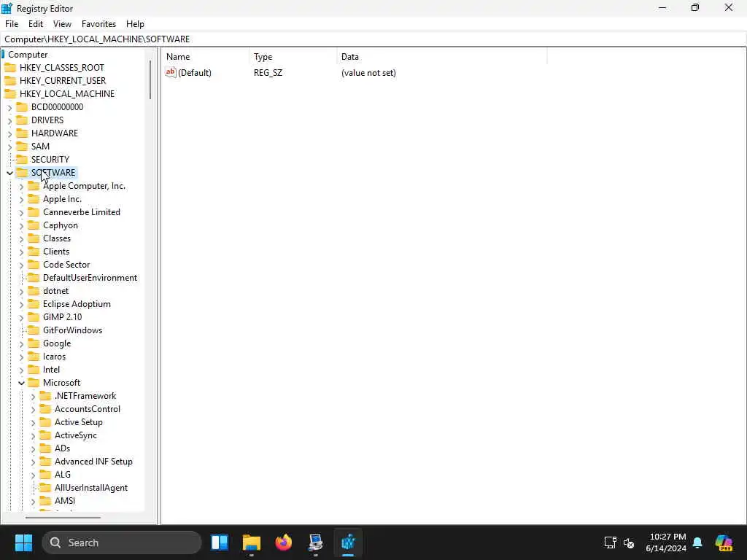Click the DefaultUserEnvironment folder icon
Image resolution: width=747 pixels, height=560 pixels.
(x=34, y=277)
